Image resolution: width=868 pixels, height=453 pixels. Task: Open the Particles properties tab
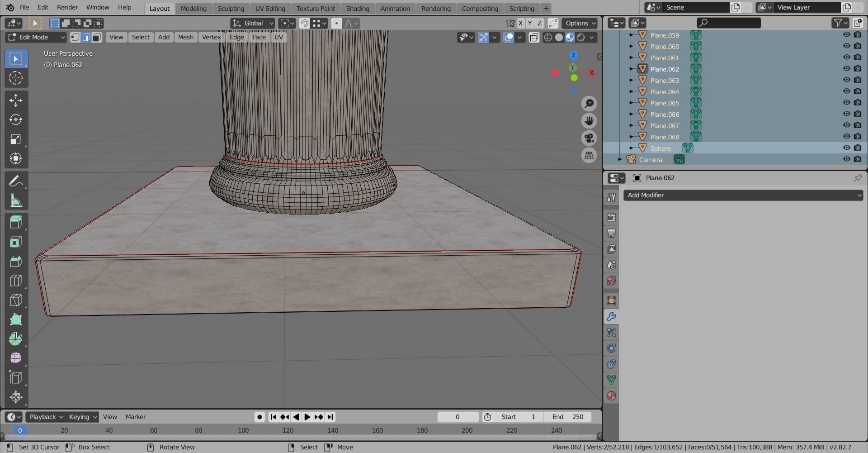611,333
